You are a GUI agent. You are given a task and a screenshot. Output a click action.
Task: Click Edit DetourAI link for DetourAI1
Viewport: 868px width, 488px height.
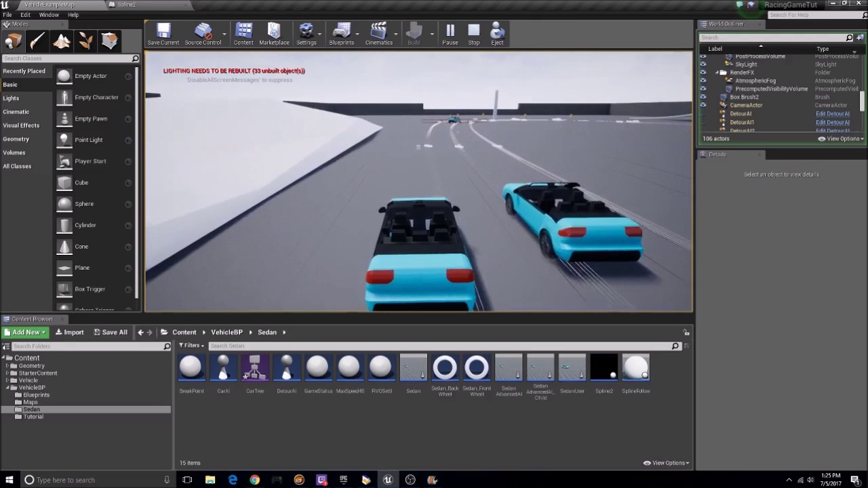tap(832, 123)
